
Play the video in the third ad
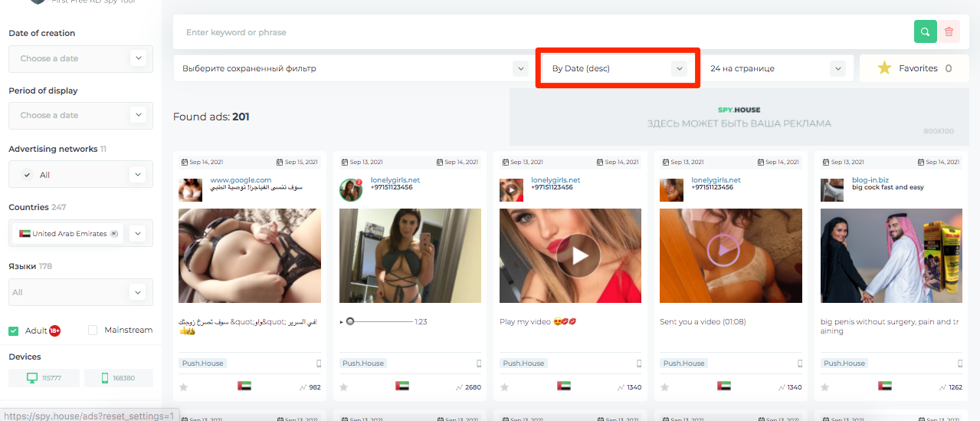(578, 255)
